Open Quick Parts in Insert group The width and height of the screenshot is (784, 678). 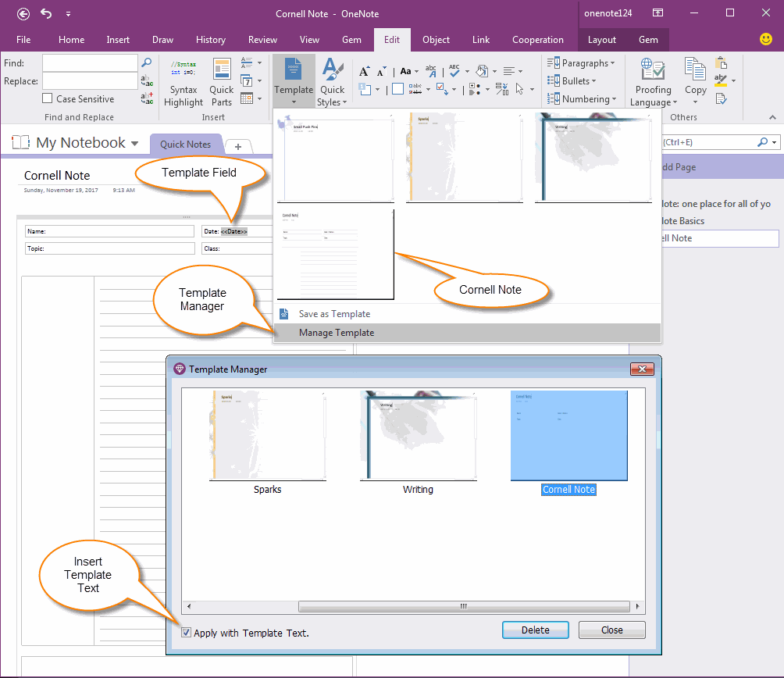click(221, 83)
